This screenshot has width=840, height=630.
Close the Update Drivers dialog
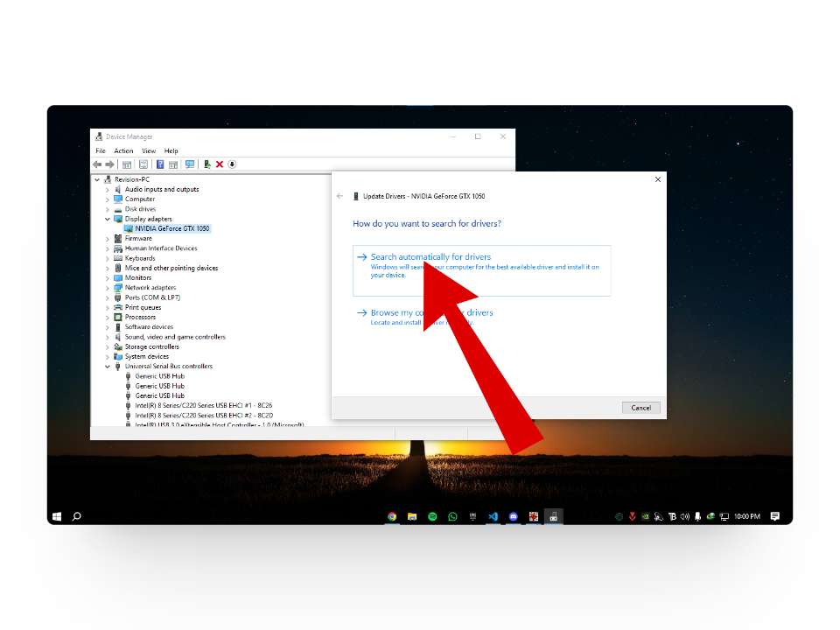tap(658, 179)
